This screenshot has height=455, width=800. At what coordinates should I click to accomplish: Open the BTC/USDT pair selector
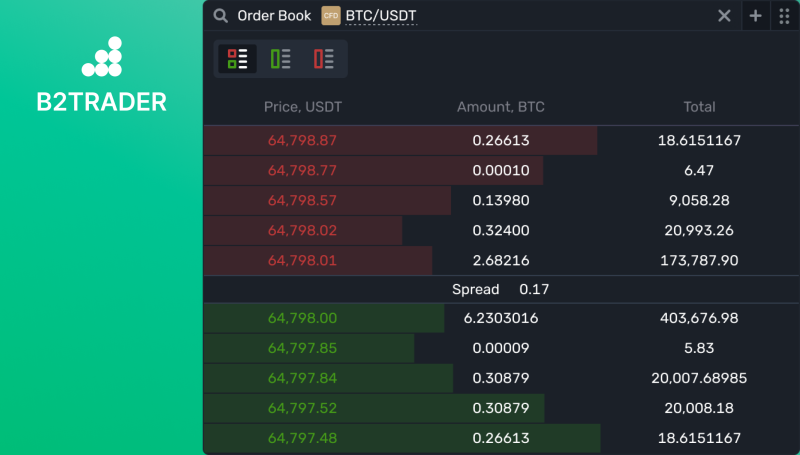point(381,16)
